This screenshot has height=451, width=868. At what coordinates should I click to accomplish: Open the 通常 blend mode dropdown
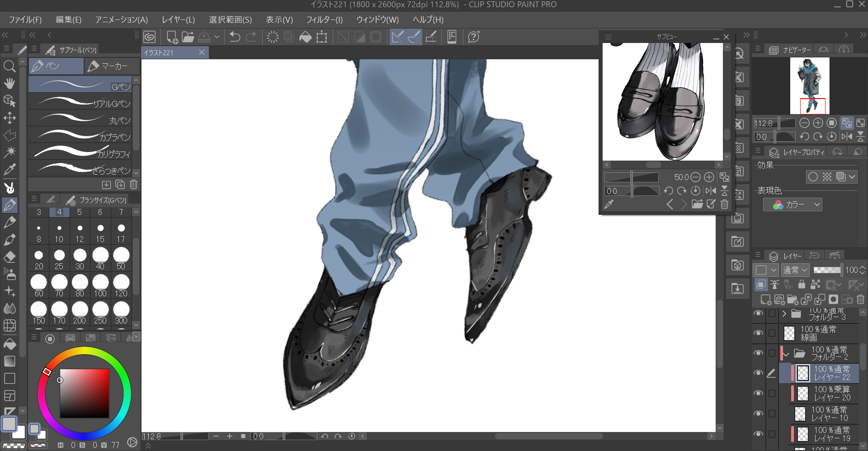pos(795,270)
